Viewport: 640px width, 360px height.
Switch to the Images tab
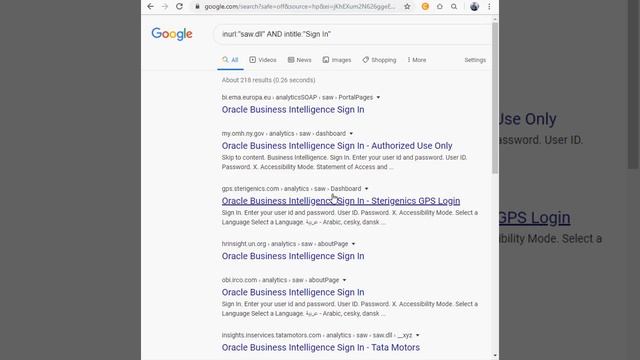click(337, 60)
